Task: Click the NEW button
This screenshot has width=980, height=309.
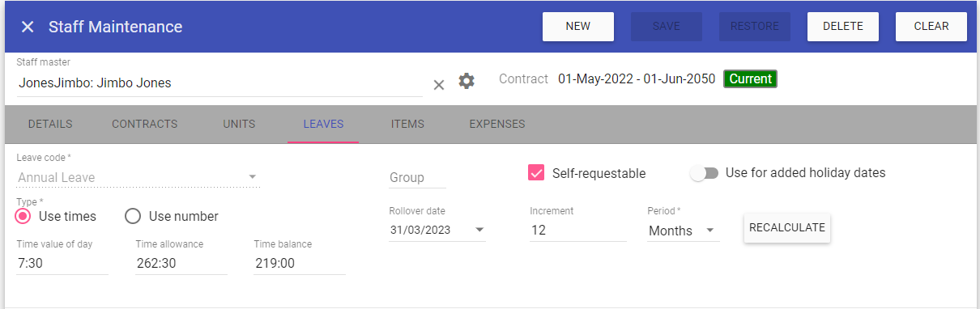Action: point(578,26)
